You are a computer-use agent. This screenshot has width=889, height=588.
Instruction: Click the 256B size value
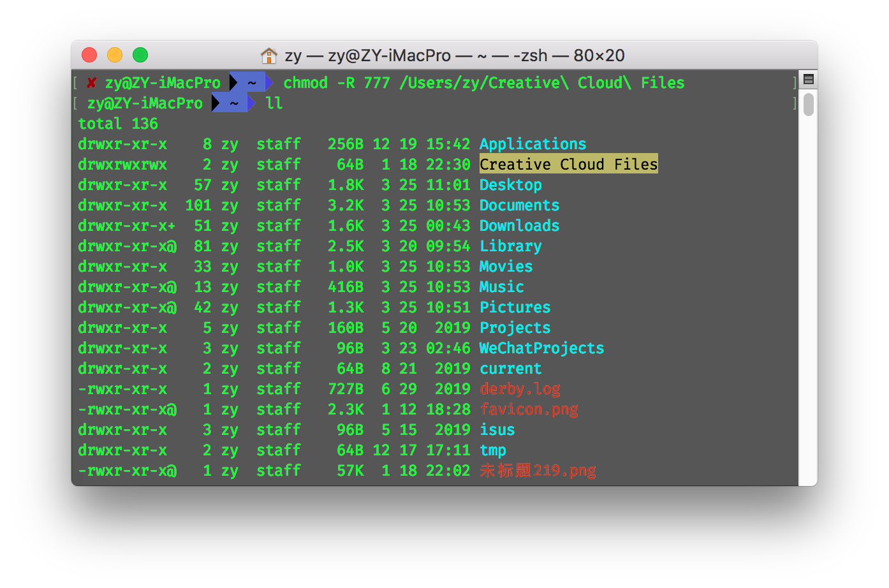tap(346, 144)
